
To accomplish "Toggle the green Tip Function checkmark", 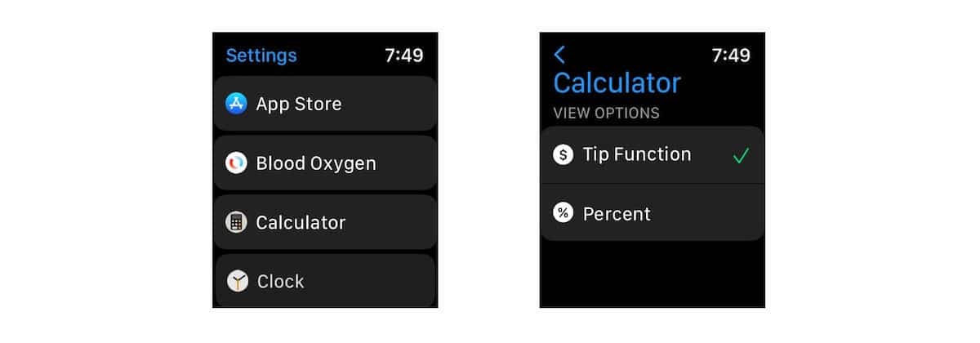I will pos(741,155).
